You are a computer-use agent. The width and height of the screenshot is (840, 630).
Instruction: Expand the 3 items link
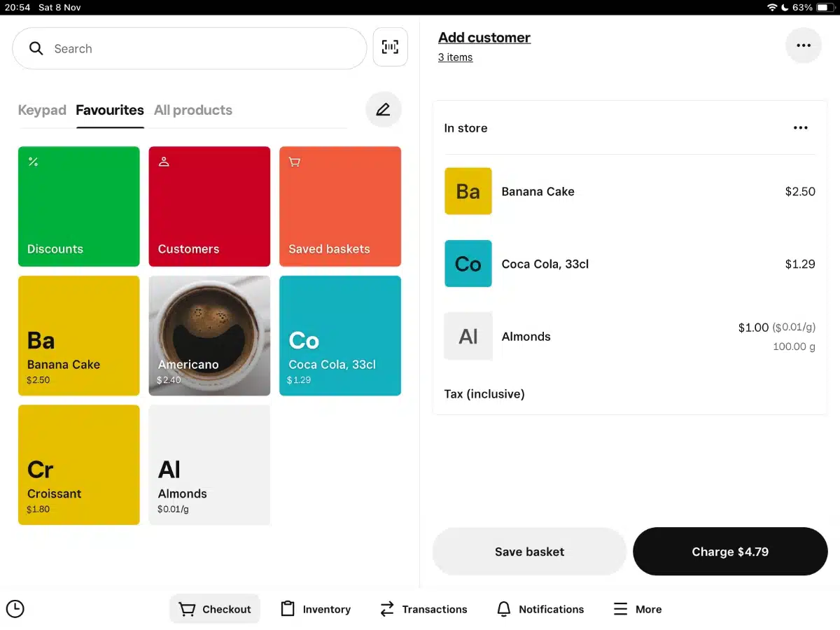click(455, 57)
